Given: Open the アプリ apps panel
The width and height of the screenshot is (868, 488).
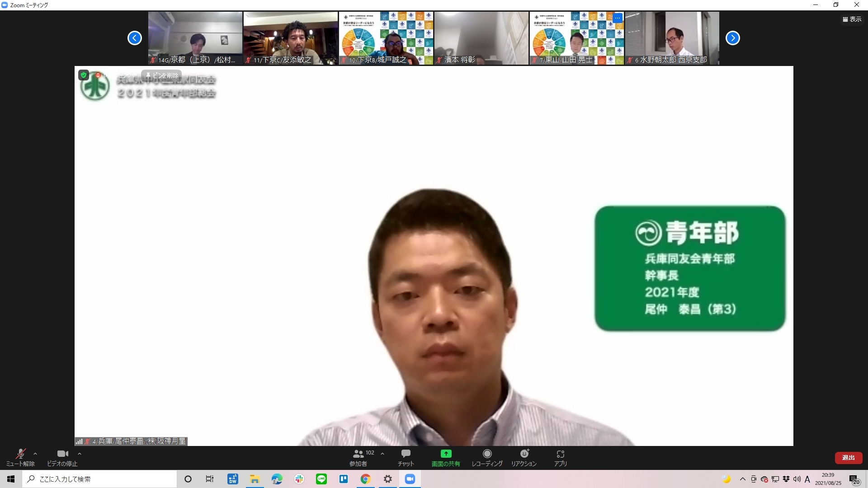Looking at the screenshot, I should (x=561, y=458).
